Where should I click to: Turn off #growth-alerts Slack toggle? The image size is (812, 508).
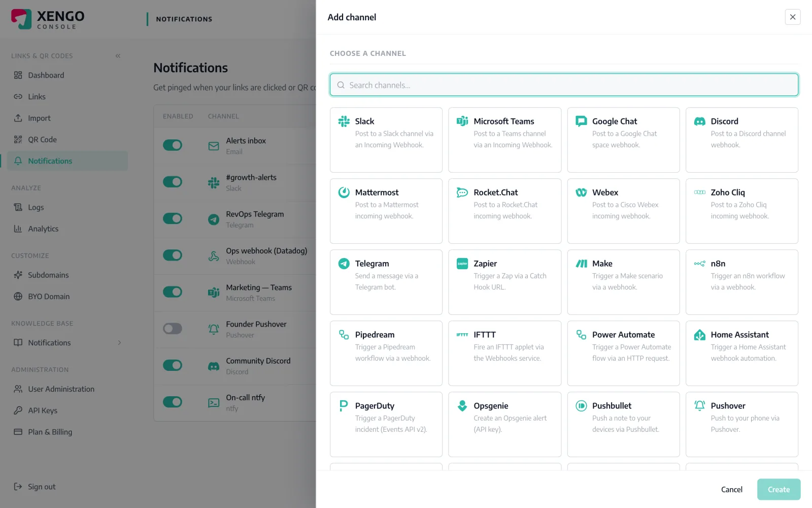point(173,182)
